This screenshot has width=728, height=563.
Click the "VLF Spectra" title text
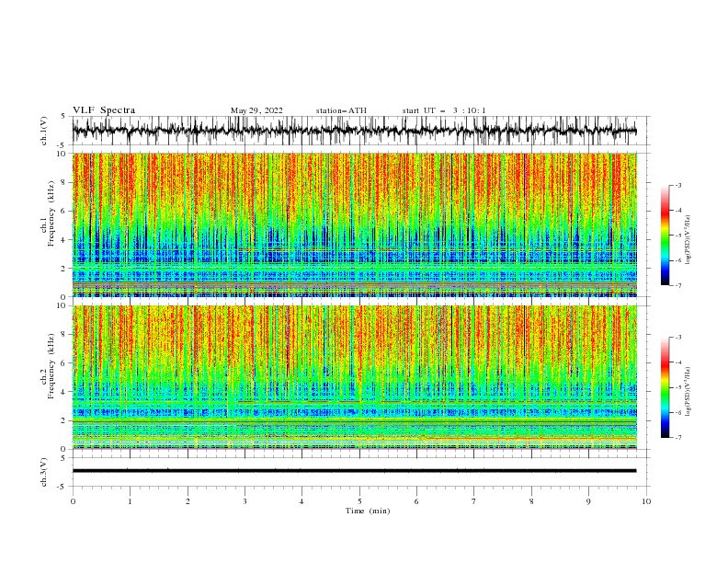(104, 110)
